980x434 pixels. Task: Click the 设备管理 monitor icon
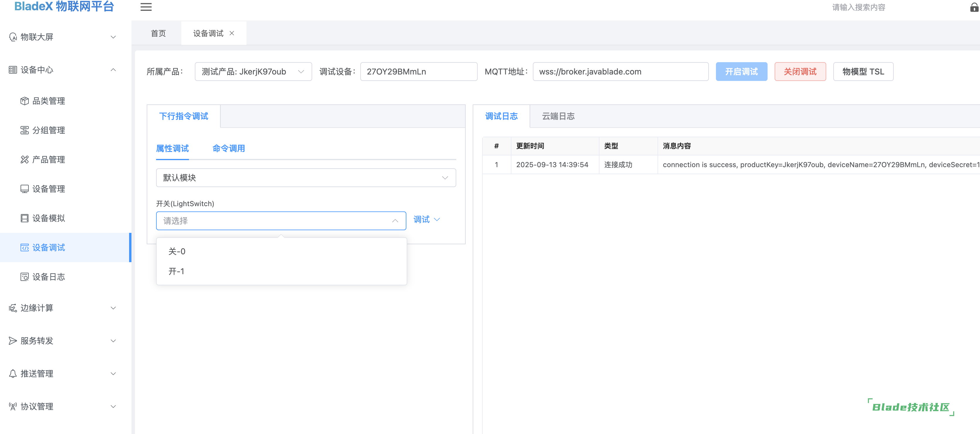point(25,189)
